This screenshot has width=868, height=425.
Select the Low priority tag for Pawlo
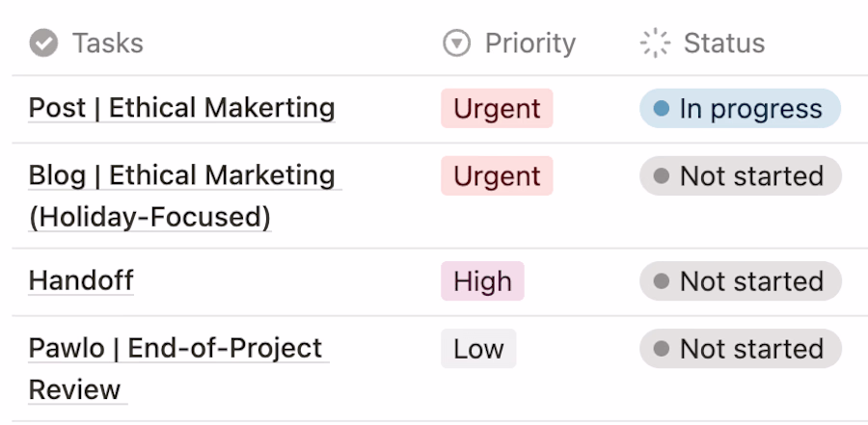point(478,349)
